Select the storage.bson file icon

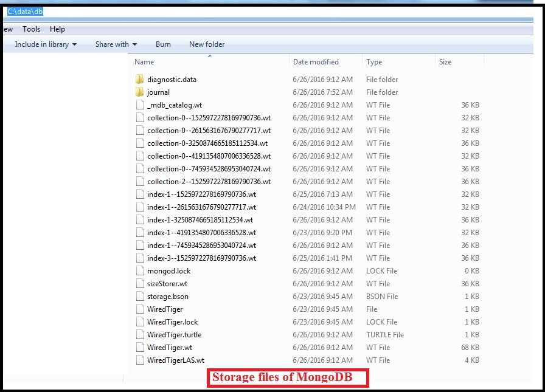pos(140,296)
